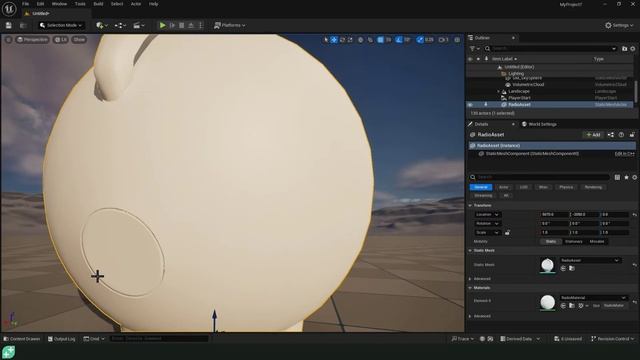640x360 pixels.
Task: Open the Outliner settings gear
Action: pos(633,49)
